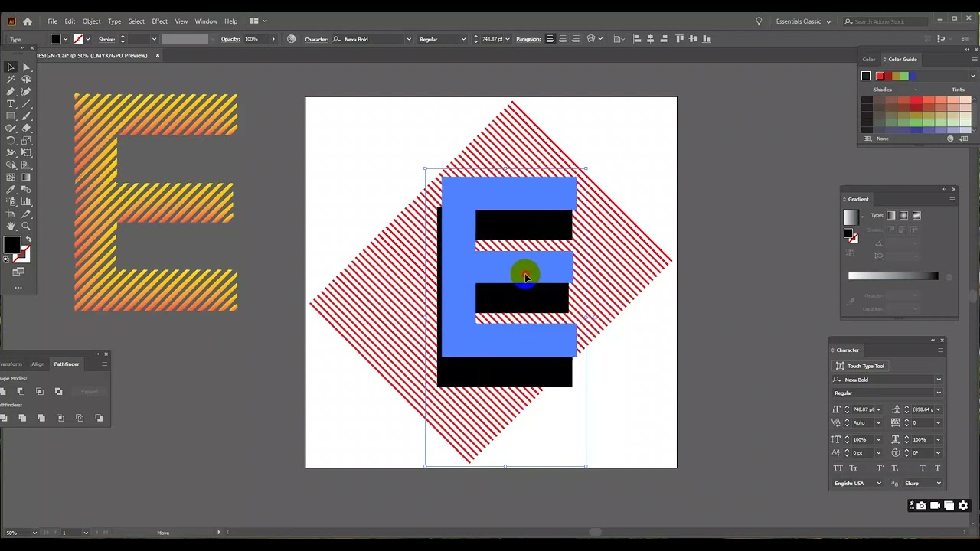Toggle Underline in Character panel
The image size is (980, 551).
pyautogui.click(x=923, y=468)
